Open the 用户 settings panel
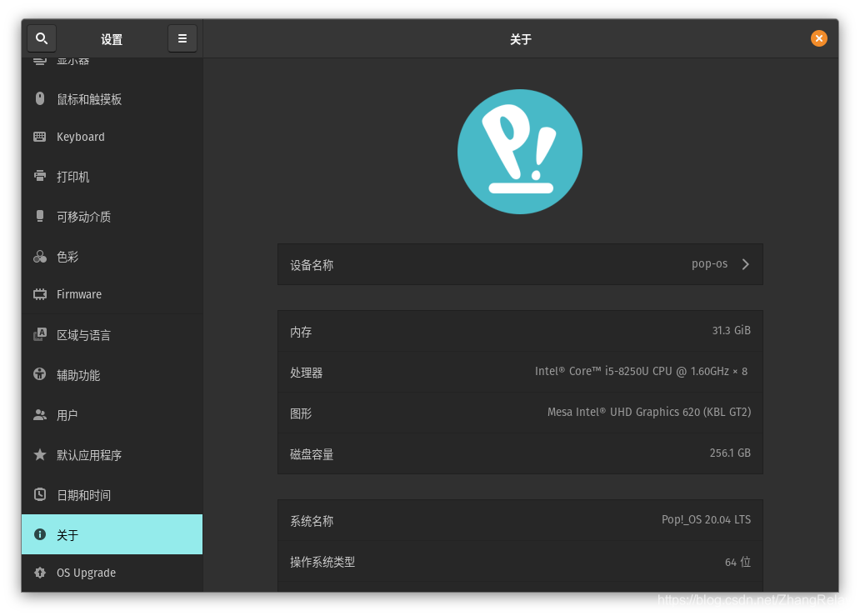Viewport: 860px width, 616px height. coord(112,414)
